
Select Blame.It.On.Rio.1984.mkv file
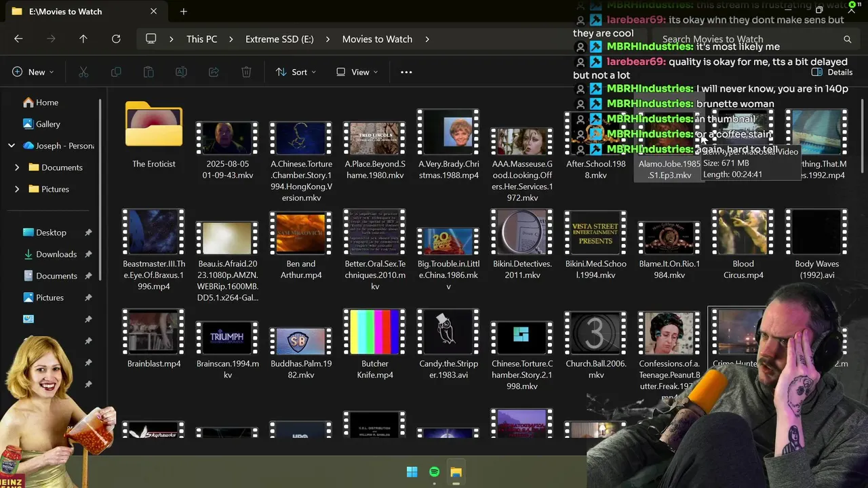point(669,251)
